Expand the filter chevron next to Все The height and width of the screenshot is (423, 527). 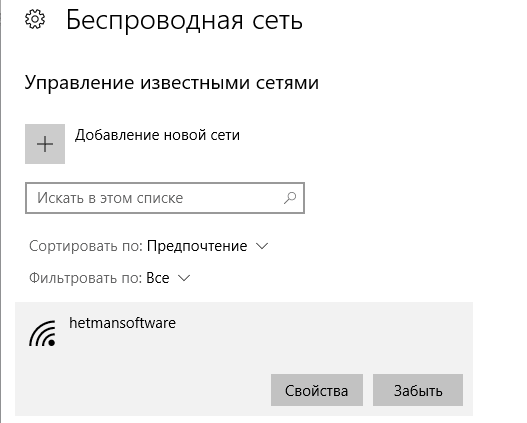coord(184,278)
